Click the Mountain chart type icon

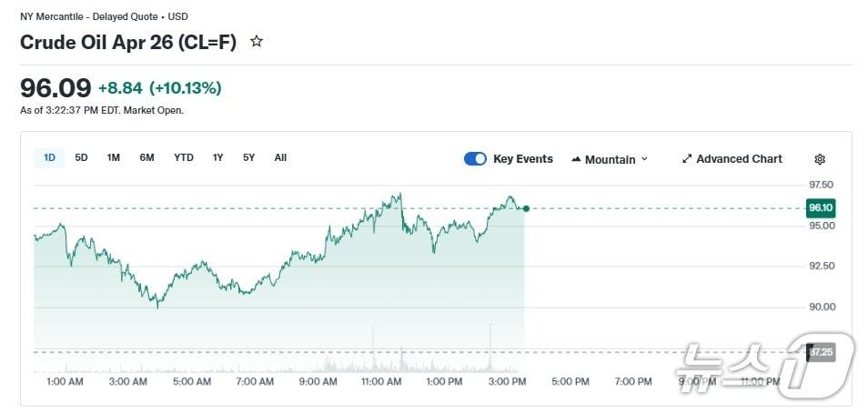[576, 159]
